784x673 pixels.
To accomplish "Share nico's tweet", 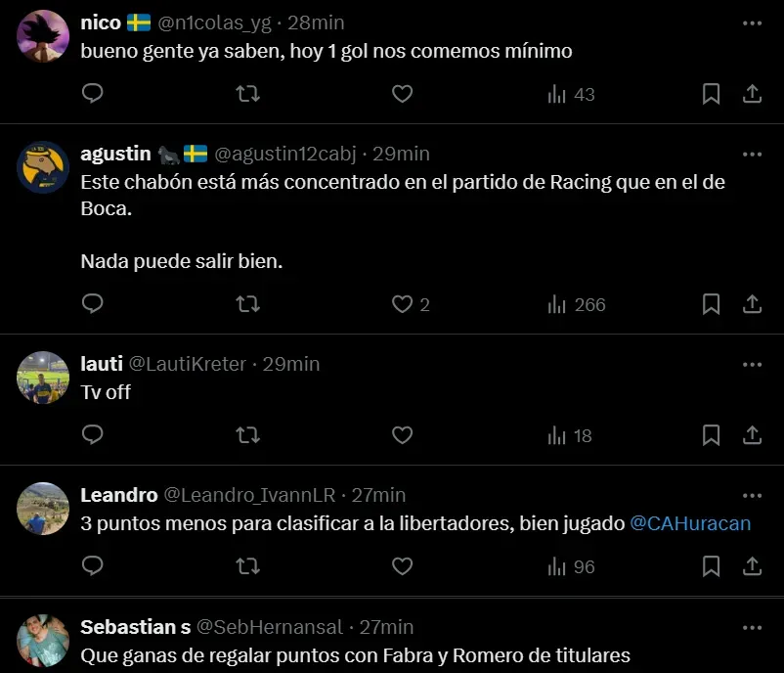I will [x=753, y=94].
